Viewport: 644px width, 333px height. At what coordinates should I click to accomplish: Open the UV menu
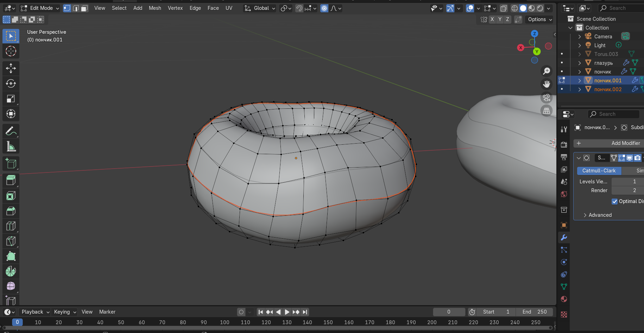click(x=229, y=8)
